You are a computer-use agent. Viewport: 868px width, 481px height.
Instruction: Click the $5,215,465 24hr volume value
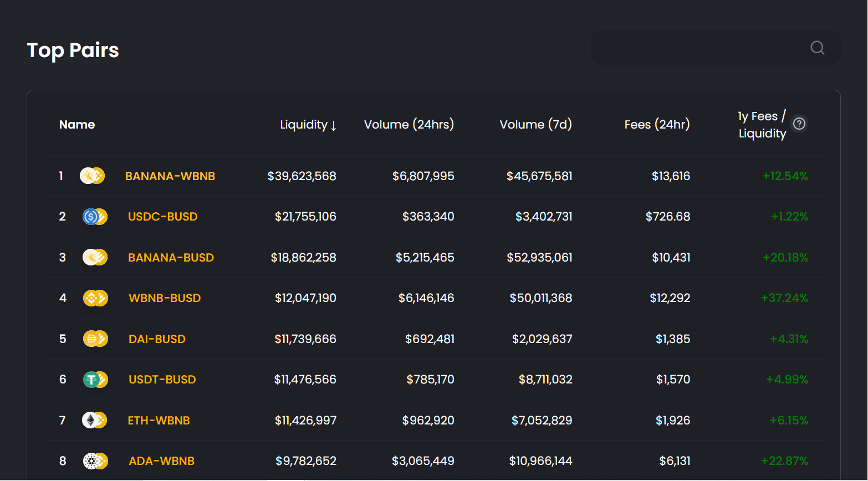pos(425,258)
